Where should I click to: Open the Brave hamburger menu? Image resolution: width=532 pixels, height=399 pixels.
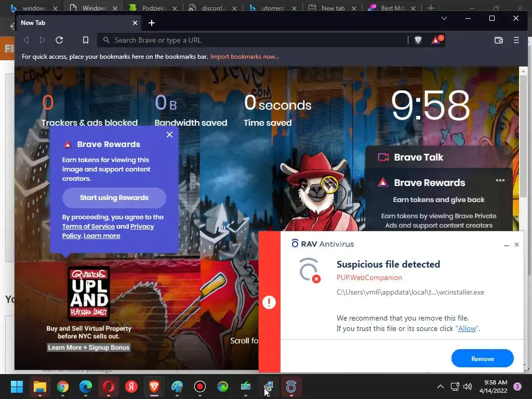click(516, 40)
